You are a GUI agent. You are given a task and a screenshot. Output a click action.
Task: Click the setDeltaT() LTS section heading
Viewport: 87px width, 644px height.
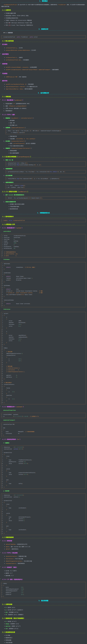15,191
